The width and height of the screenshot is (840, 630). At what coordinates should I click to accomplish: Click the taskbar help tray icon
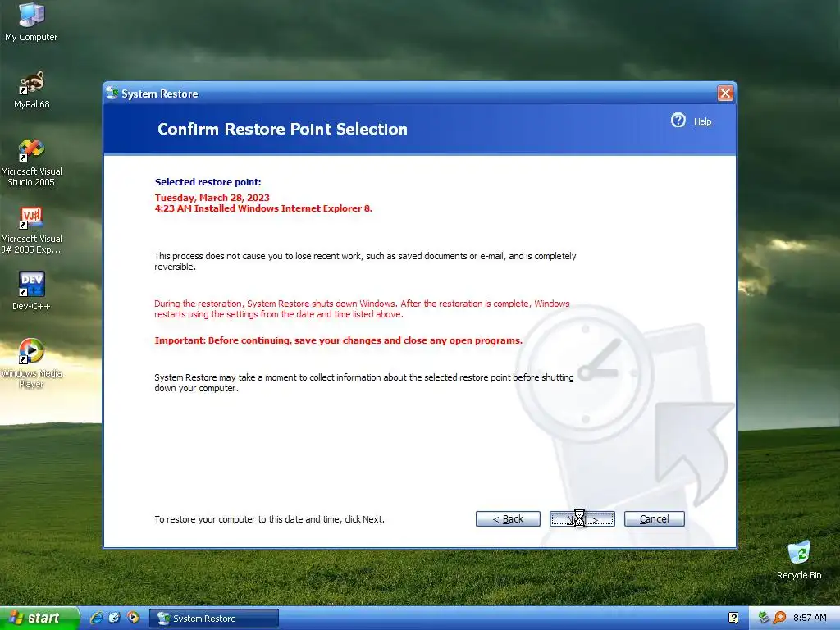click(x=733, y=618)
